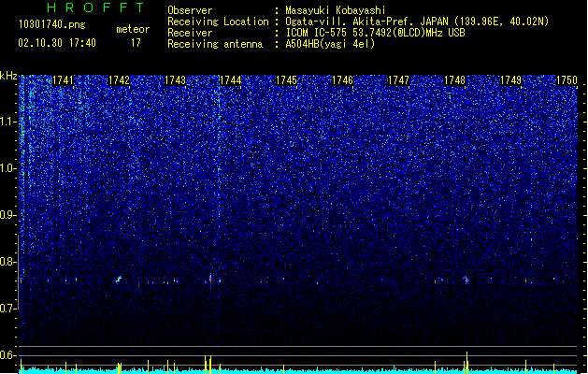Click the 1743 time marker

(175, 80)
